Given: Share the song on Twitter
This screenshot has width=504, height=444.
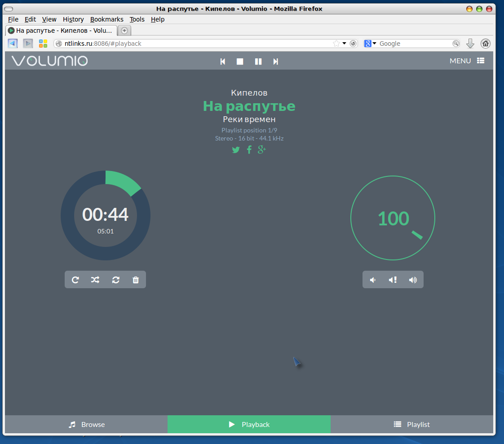Looking at the screenshot, I should 236,149.
